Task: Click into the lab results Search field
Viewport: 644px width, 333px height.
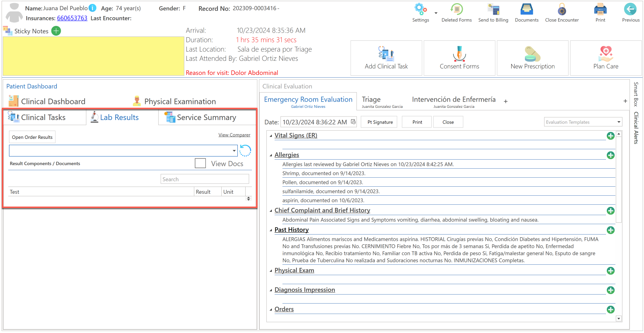Action: pyautogui.click(x=205, y=179)
